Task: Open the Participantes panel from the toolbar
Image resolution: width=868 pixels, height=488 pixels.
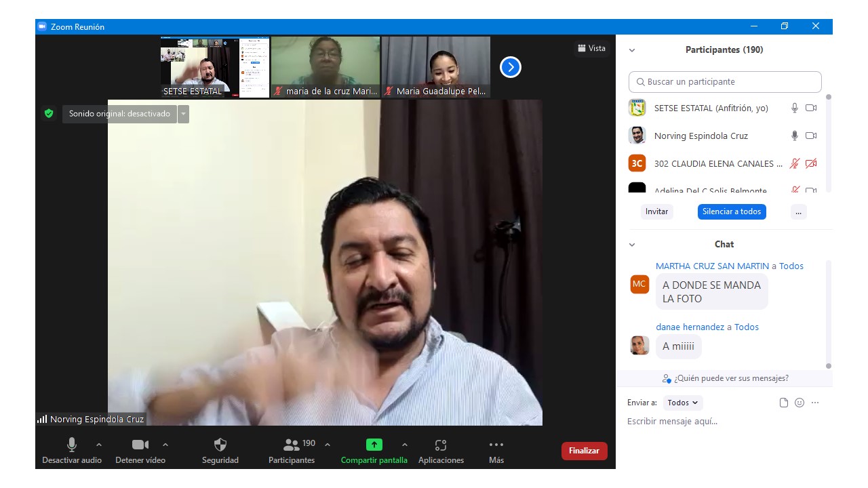Action: tap(292, 449)
